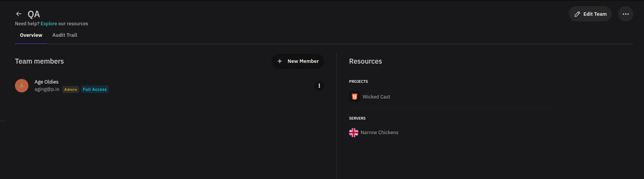Open the team's three-dot more options menu
Screen dimensions: 644x179
[625, 14]
